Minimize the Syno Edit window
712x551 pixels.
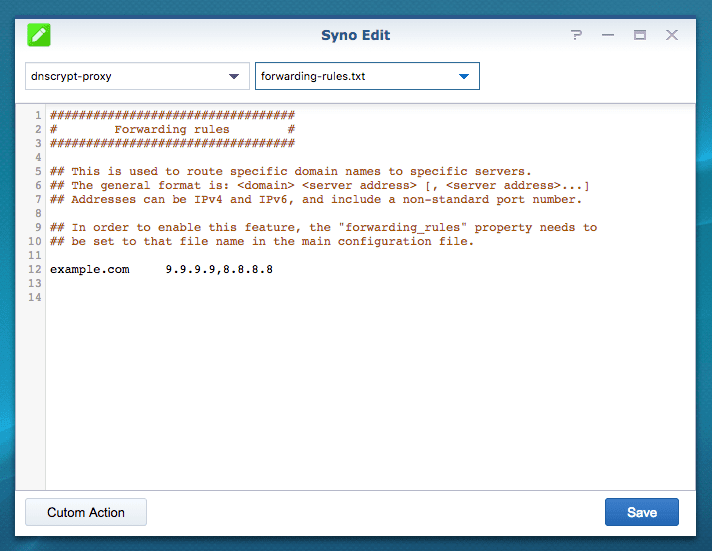click(x=608, y=35)
